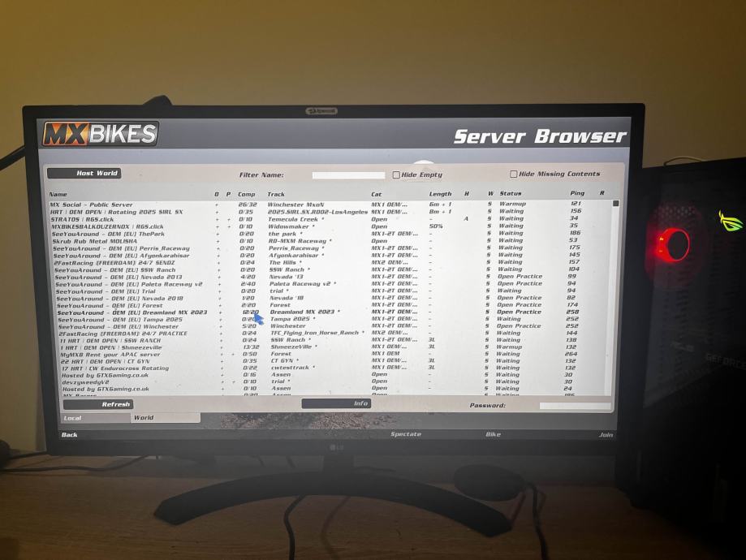Click the 26/32 competitor count cell
Image resolution: width=746 pixels, height=560 pixels.
point(248,205)
